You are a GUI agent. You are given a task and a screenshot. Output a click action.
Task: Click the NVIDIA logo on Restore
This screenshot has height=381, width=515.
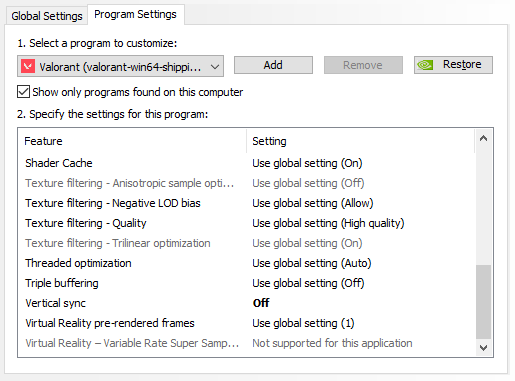(x=425, y=65)
